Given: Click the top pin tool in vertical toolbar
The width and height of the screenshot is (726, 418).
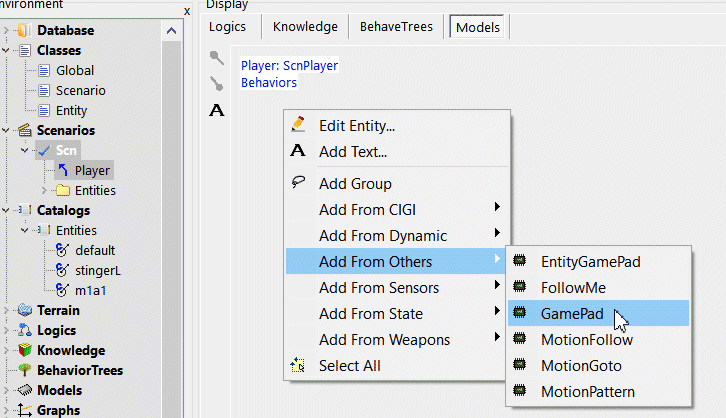Looking at the screenshot, I should pyautogui.click(x=216, y=58).
